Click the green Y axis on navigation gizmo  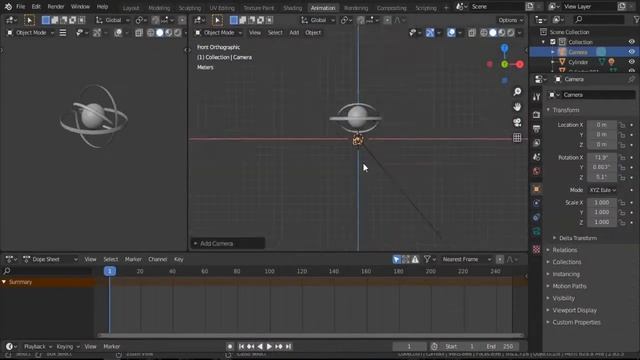[504, 64]
